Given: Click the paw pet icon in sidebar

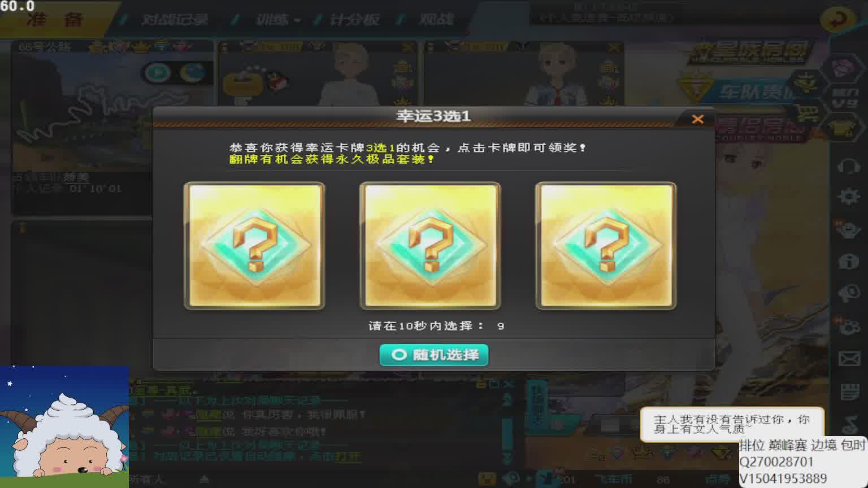Looking at the screenshot, I should [849, 326].
